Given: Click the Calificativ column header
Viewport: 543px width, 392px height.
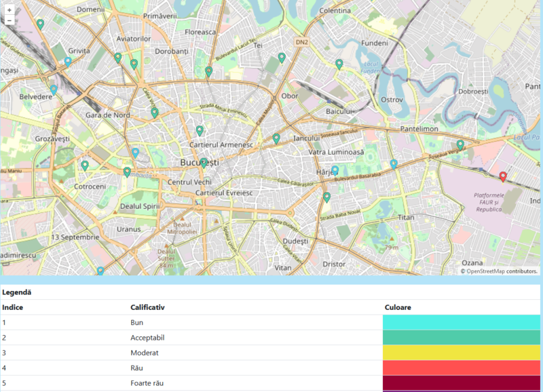Looking at the screenshot, I should coord(147,307).
